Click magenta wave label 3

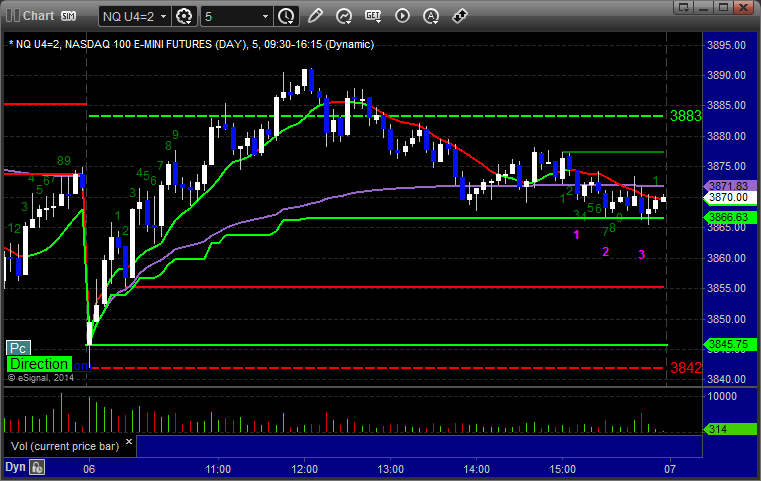[642, 254]
